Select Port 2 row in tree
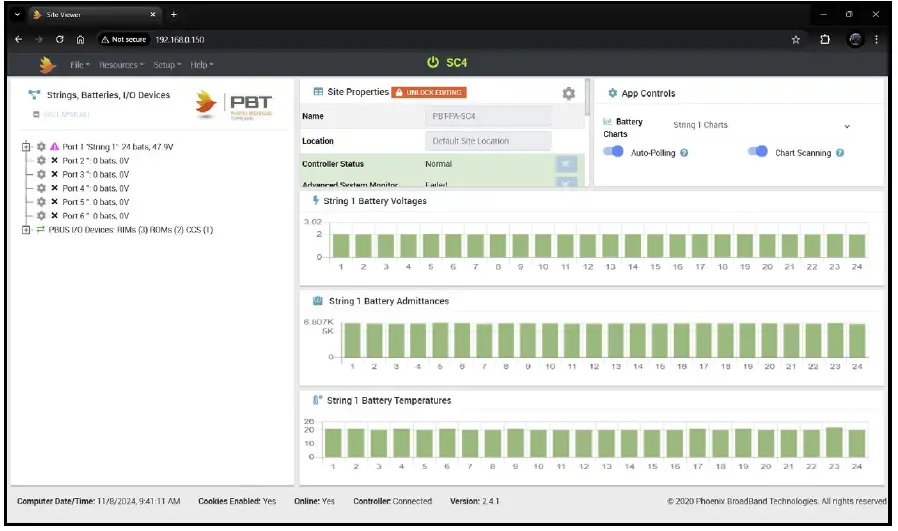Image resolution: width=898 pixels, height=531 pixels. pyautogui.click(x=96, y=160)
